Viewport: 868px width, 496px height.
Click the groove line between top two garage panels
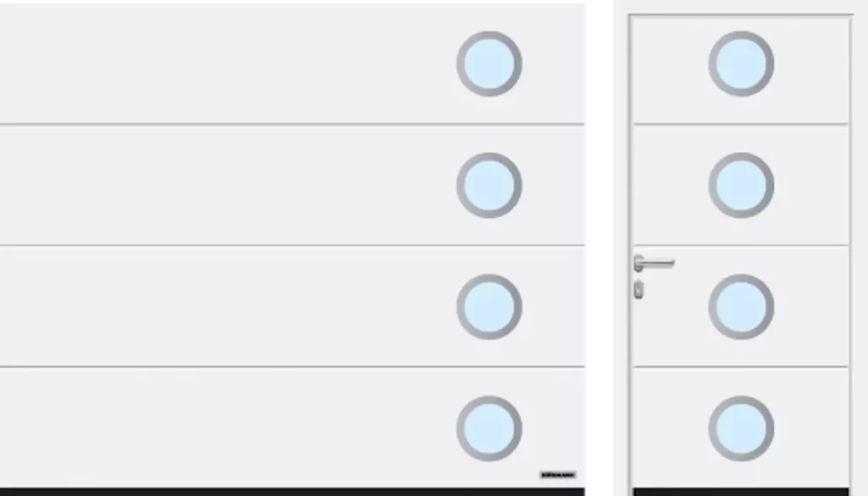pyautogui.click(x=292, y=125)
